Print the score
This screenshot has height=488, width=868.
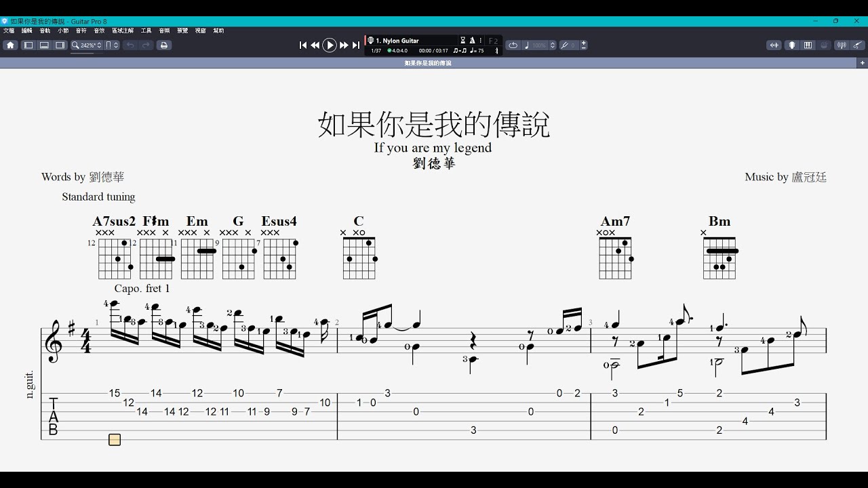(163, 45)
